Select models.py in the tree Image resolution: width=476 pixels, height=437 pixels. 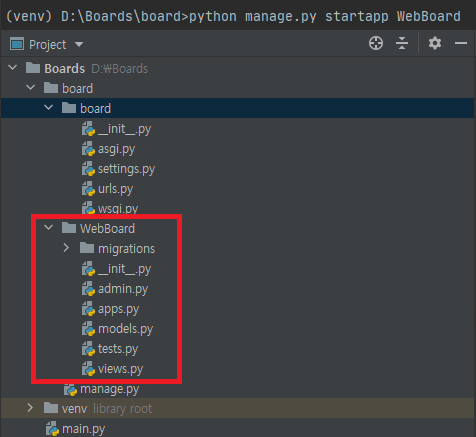pos(125,329)
